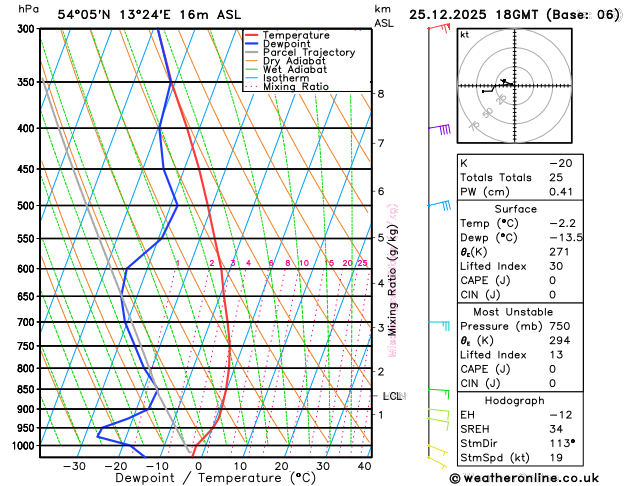Click the yellow wind barb near 1000 hPa
The height and width of the screenshot is (486, 629).
(437, 450)
